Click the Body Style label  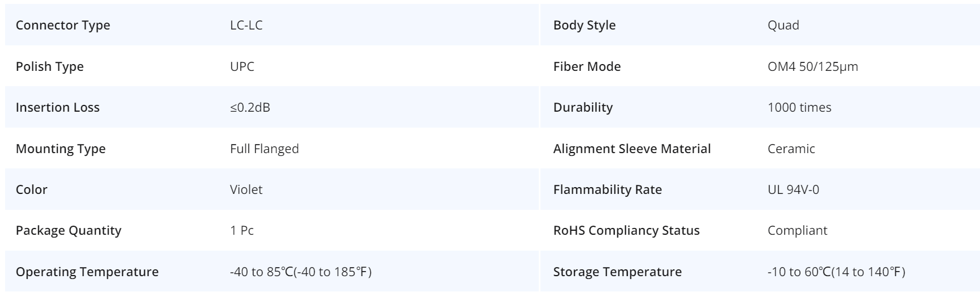point(584,26)
